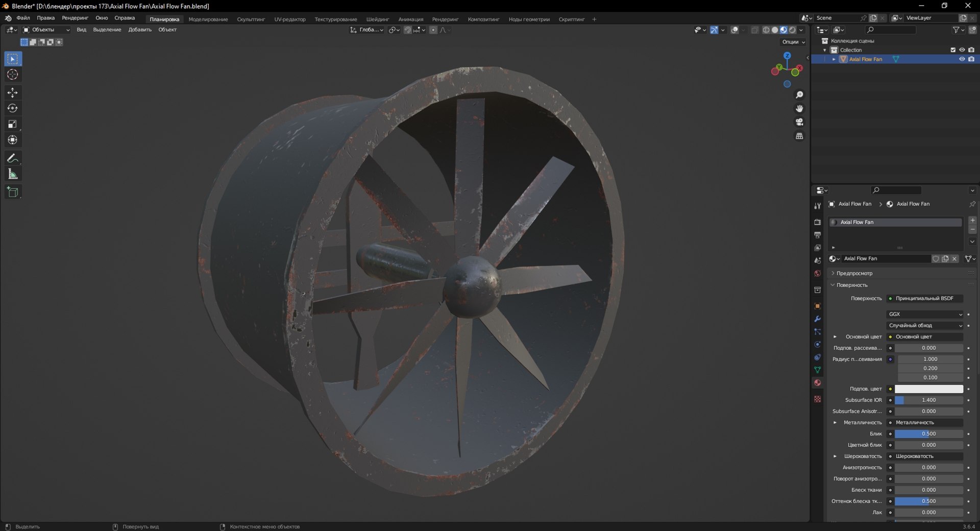Screen dimensions: 980x531
Task: Open the Случайный обход subsurface dropdown
Action: [925, 325]
